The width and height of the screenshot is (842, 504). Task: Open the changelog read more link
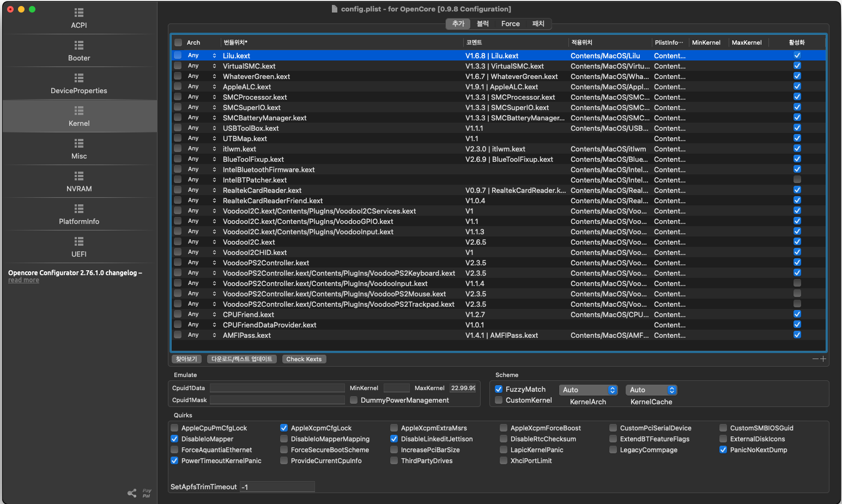[x=23, y=280]
